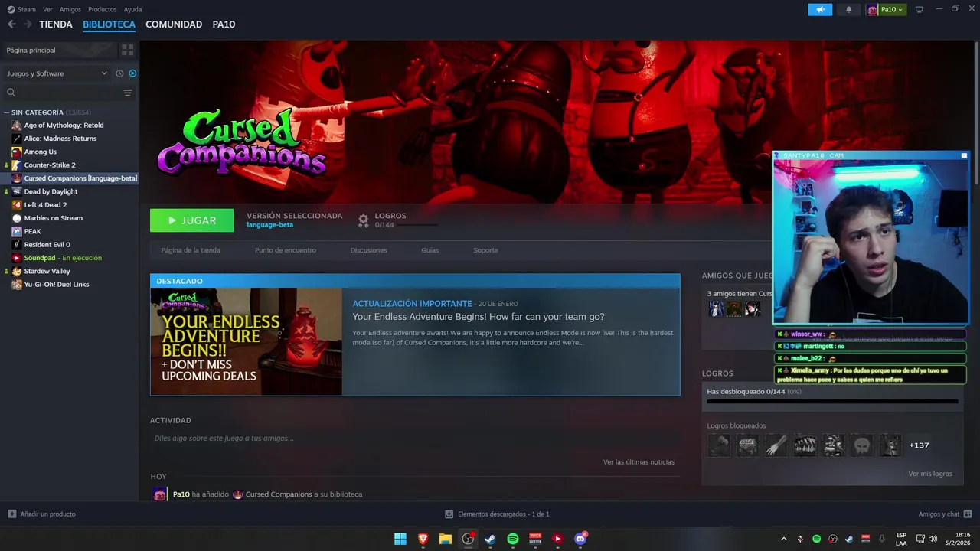Collapse the SIN CATEGORÍA section
This screenshot has height=551, width=980.
tap(6, 112)
